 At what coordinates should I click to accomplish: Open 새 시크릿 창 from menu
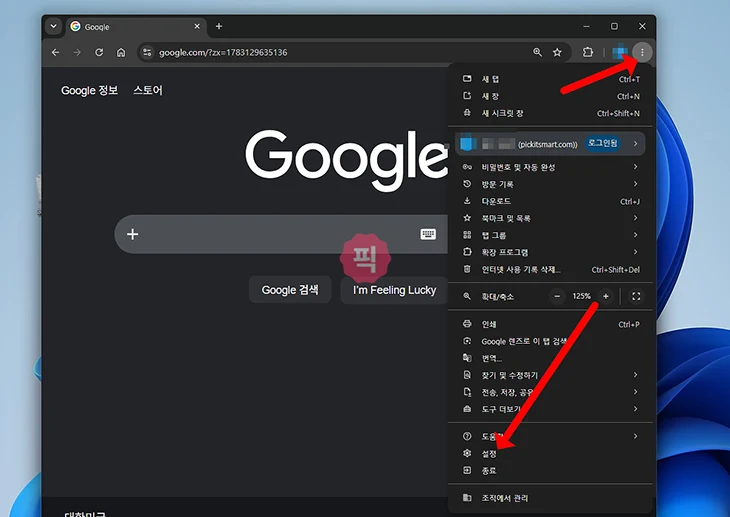(551, 113)
